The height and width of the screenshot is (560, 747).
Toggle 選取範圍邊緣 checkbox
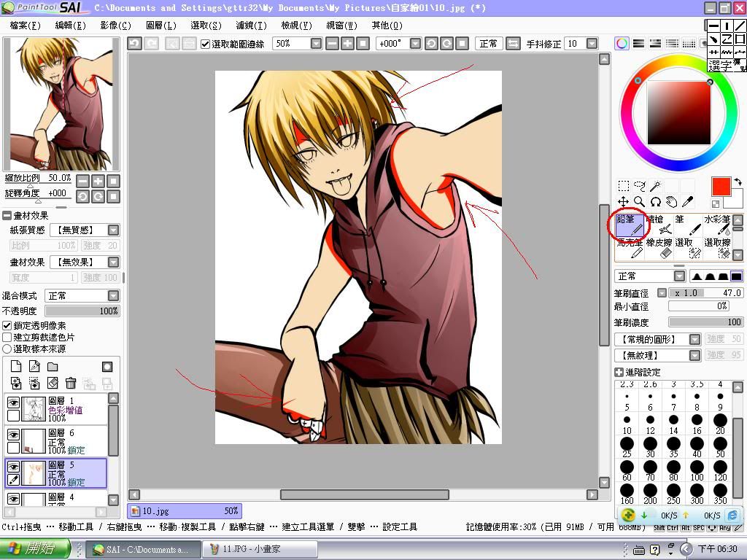click(205, 44)
